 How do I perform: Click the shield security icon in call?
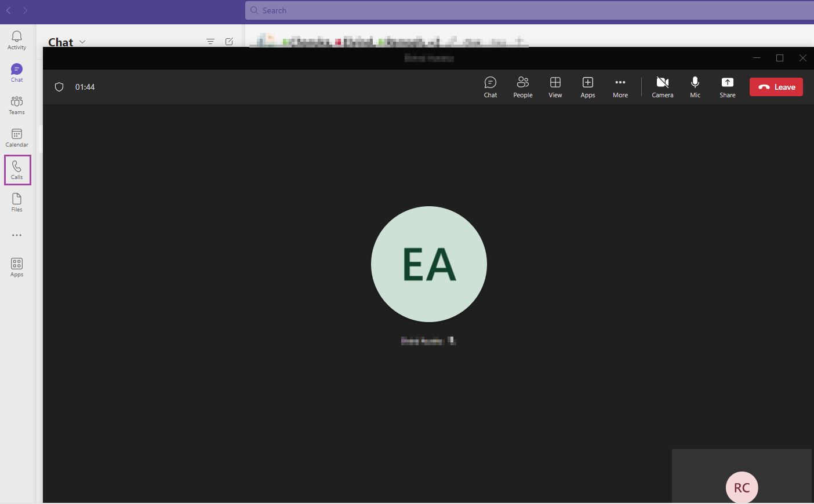click(x=59, y=87)
